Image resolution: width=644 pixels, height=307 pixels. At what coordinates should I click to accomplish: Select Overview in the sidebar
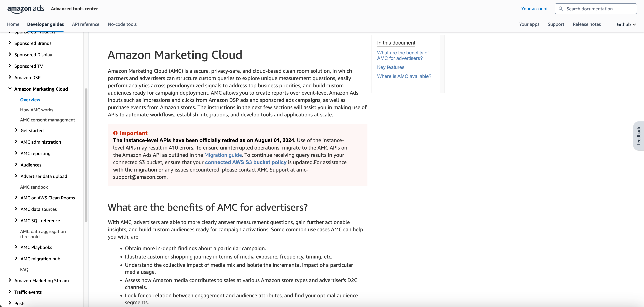tap(30, 100)
